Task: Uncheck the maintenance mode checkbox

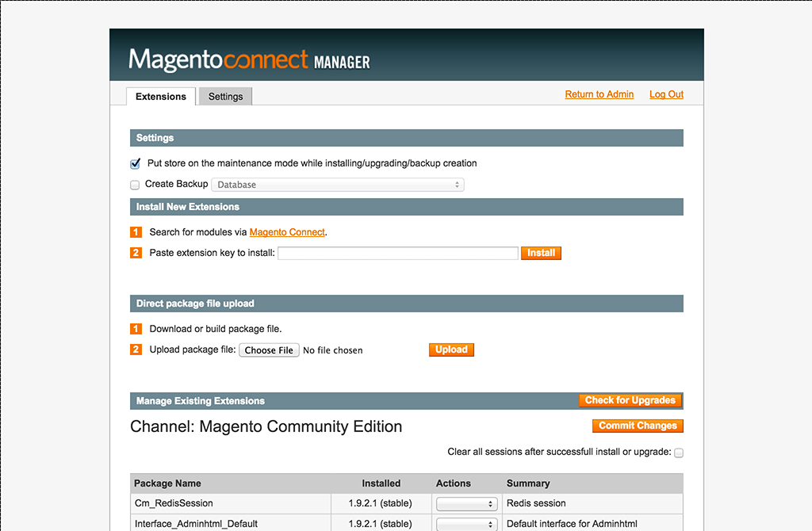Action: pyautogui.click(x=135, y=163)
